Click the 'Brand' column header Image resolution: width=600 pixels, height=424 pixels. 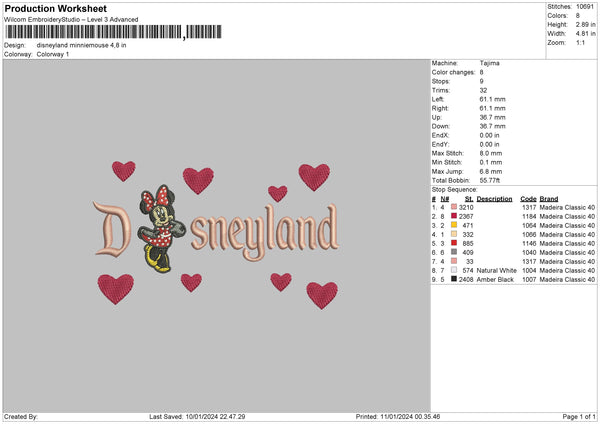pyautogui.click(x=549, y=199)
